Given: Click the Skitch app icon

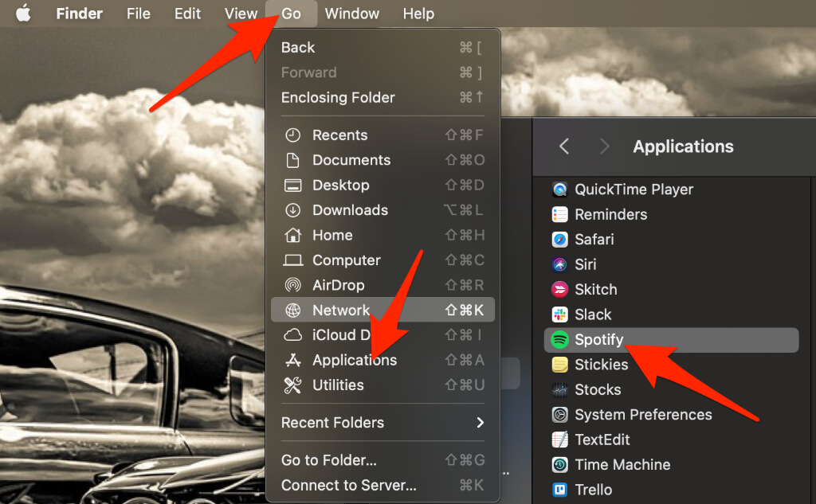Looking at the screenshot, I should point(560,290).
